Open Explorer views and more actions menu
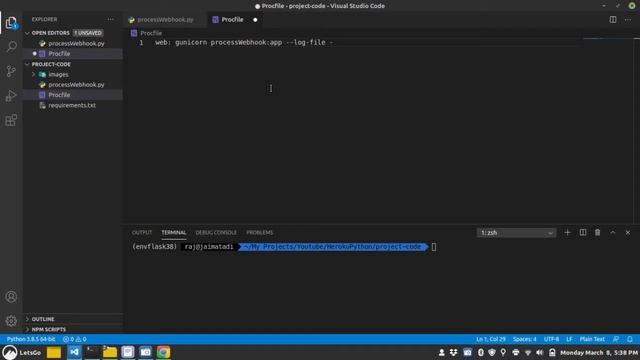 click(x=111, y=20)
